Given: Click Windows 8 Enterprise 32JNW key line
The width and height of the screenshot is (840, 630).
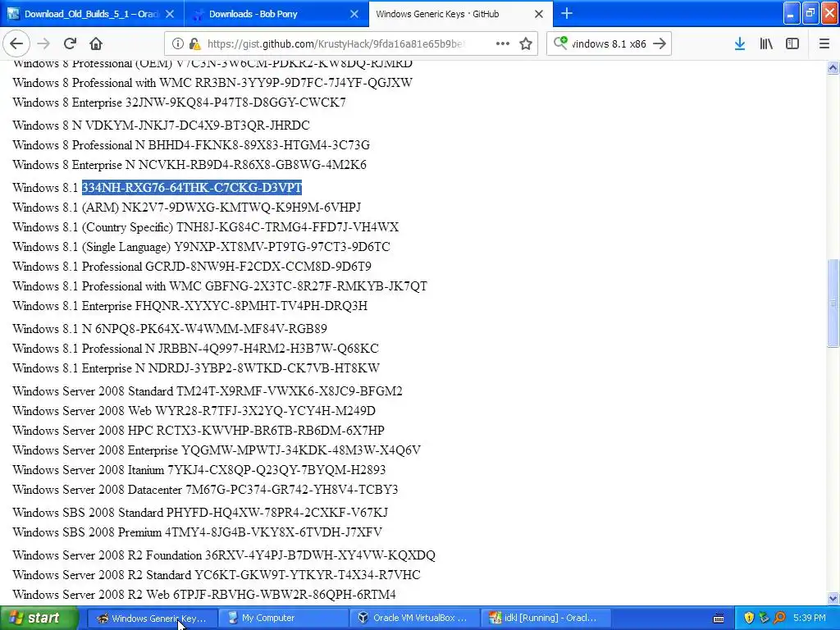Looking at the screenshot, I should coord(179,103).
